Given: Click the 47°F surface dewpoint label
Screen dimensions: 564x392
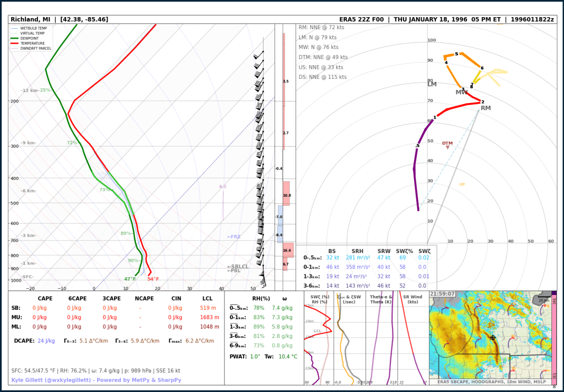Looking at the screenshot, I should coord(130,279).
